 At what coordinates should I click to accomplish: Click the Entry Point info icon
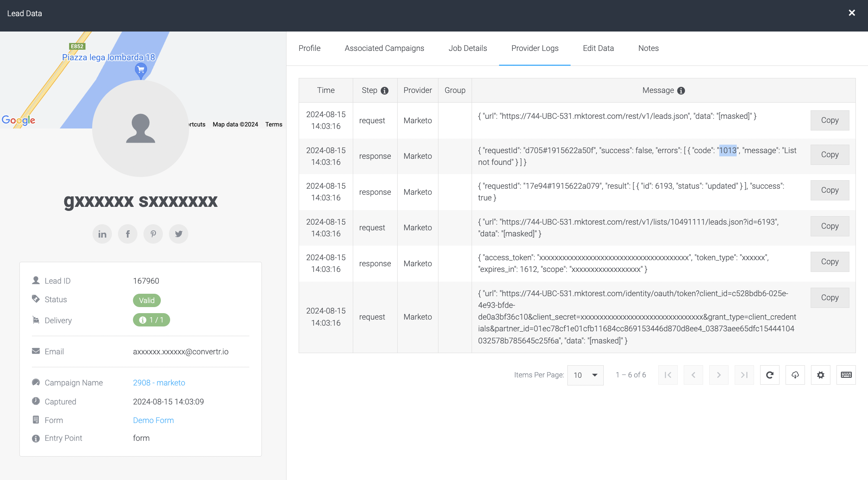coord(36,438)
